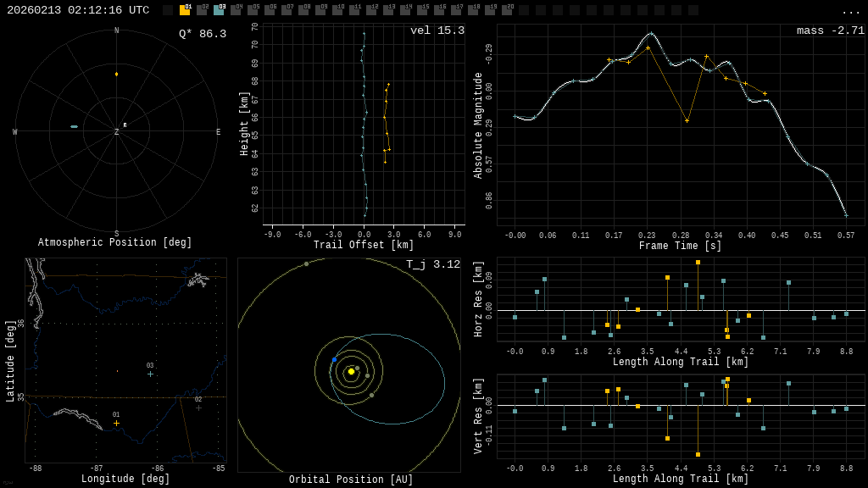Click the R radiant marker near zenith
Screen dimensions: 868x488
(x=125, y=125)
